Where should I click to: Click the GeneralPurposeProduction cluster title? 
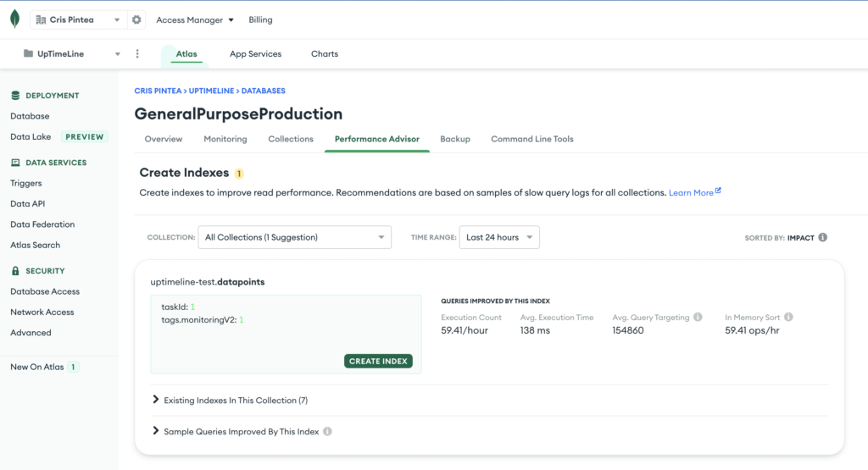pos(238,114)
